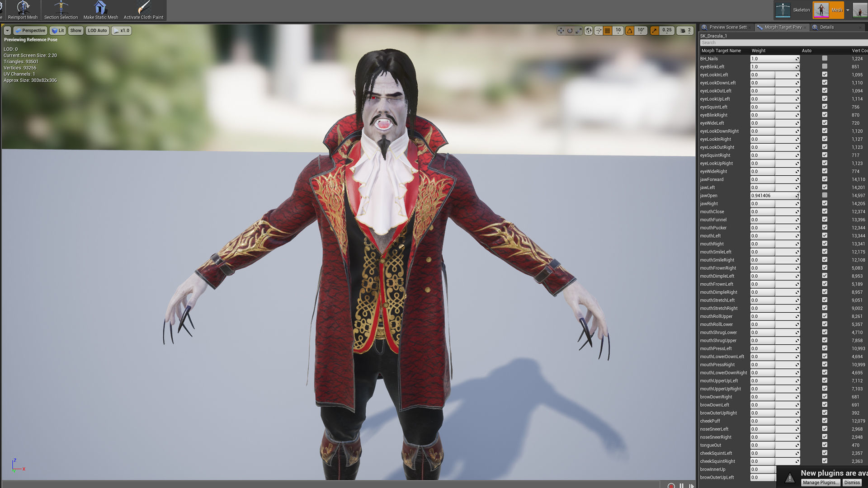This screenshot has height=488, width=868.
Task: Enable Auto checkbox for jawOpen
Action: (825, 196)
